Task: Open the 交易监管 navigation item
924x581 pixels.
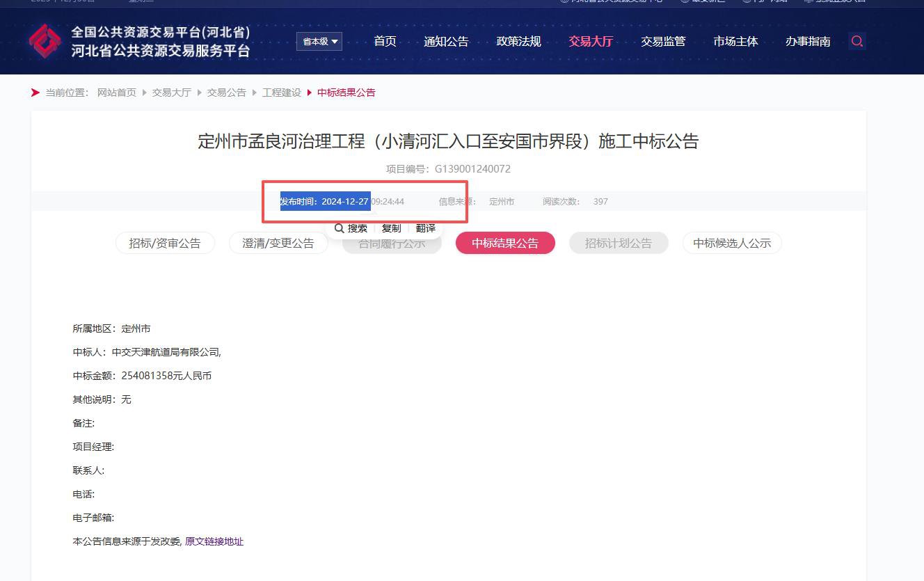Action: pyautogui.click(x=663, y=42)
